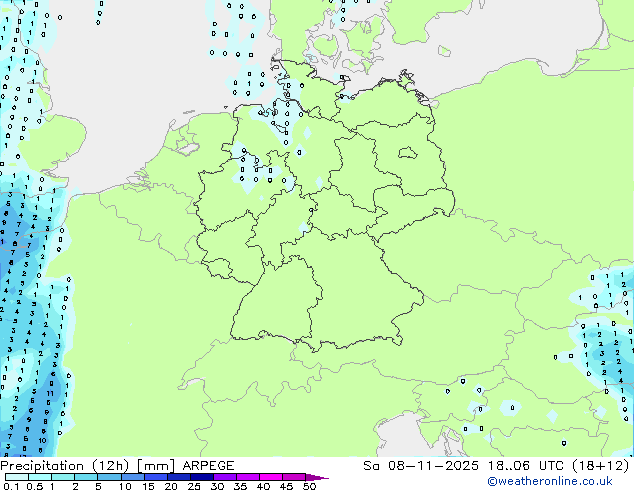
Task: Click the 'Precipitation (12h)' title text
Action: [x=65, y=466]
